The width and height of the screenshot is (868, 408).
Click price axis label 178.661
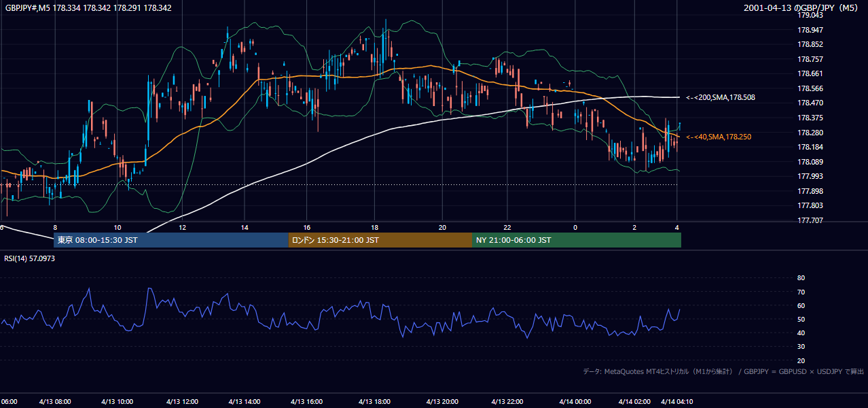[x=810, y=74]
